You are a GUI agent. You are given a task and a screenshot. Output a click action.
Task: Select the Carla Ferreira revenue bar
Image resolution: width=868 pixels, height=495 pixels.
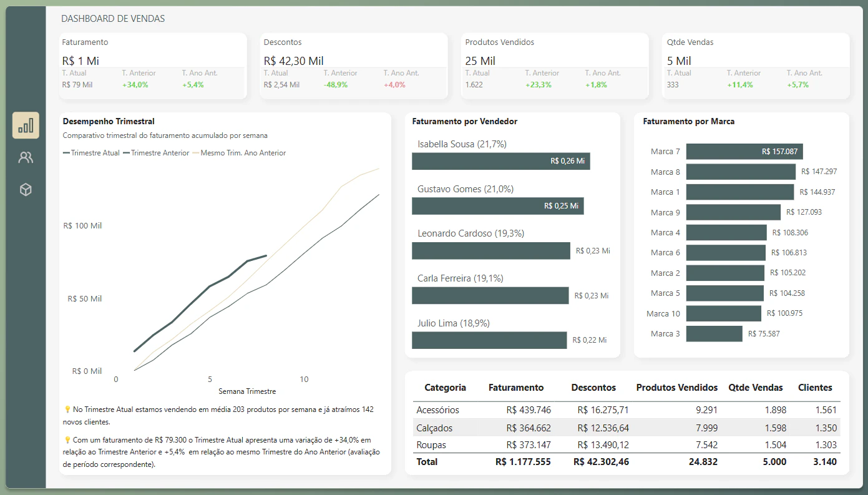pyautogui.click(x=490, y=295)
